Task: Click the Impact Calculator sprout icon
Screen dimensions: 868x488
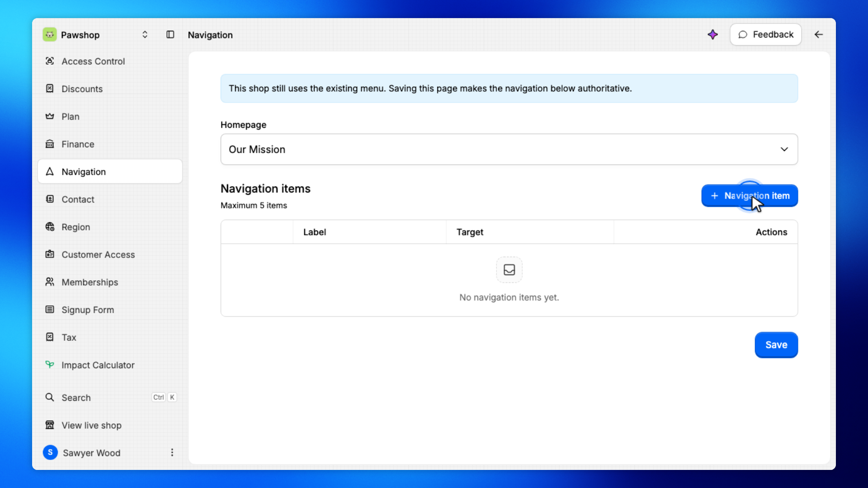Action: pyautogui.click(x=50, y=364)
